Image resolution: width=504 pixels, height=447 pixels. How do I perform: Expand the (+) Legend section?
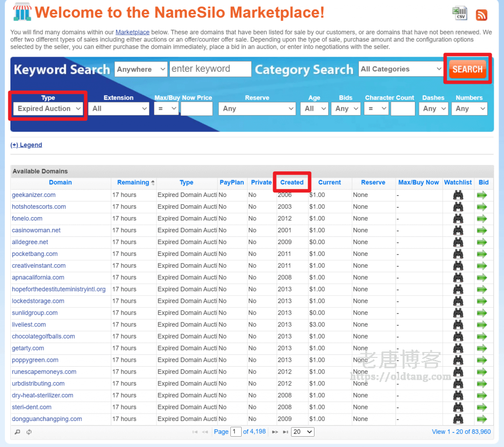point(26,145)
